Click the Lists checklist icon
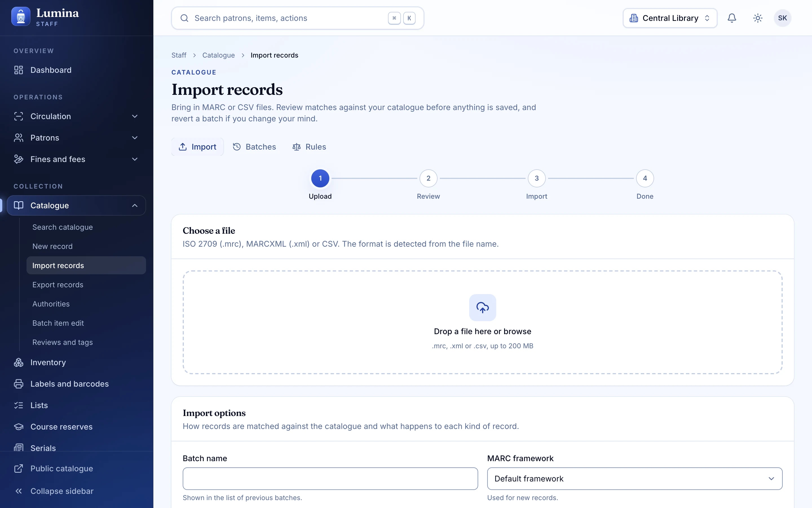The width and height of the screenshot is (812, 508). (x=18, y=405)
